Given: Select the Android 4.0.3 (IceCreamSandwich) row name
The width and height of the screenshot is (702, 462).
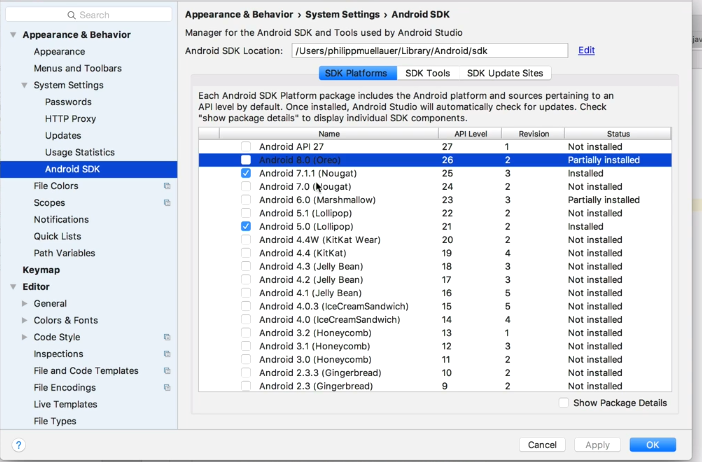Looking at the screenshot, I should click(334, 306).
